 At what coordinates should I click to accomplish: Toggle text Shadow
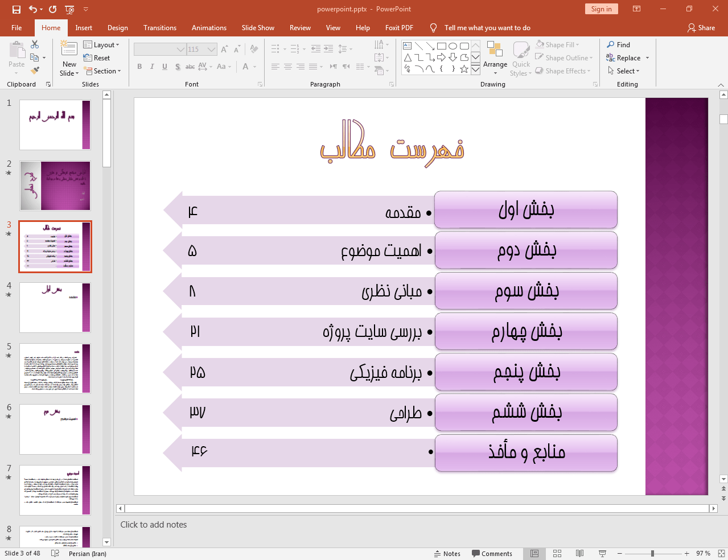point(178,67)
